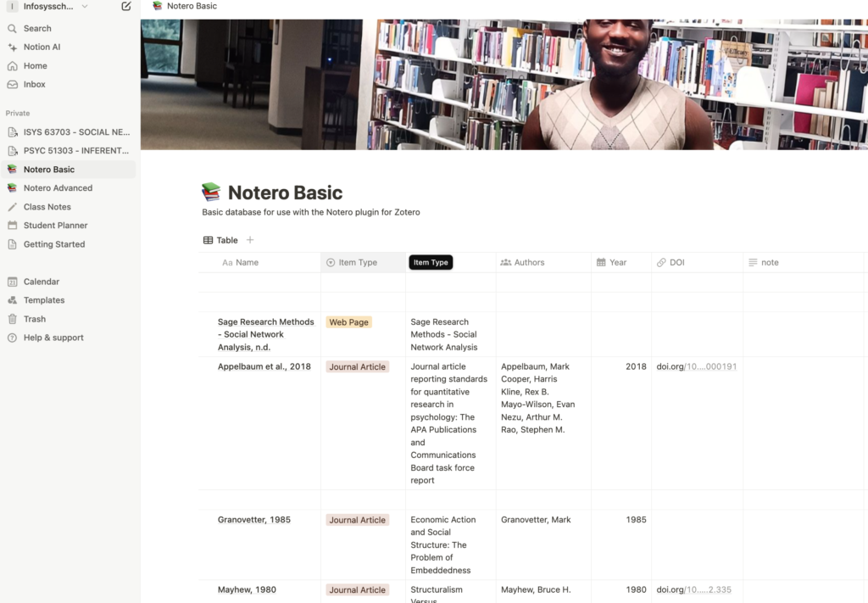Click the library cover image
868x603 pixels.
pyautogui.click(x=504, y=85)
